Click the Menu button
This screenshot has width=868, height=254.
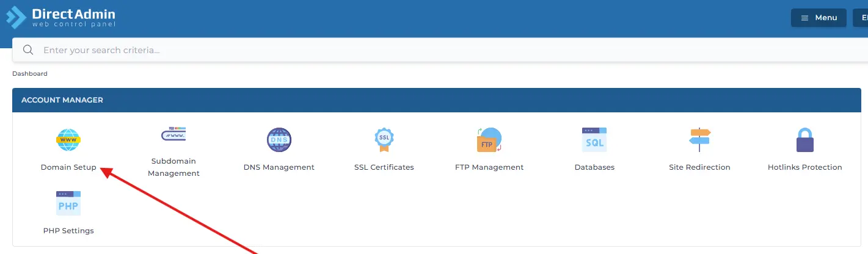click(x=819, y=18)
